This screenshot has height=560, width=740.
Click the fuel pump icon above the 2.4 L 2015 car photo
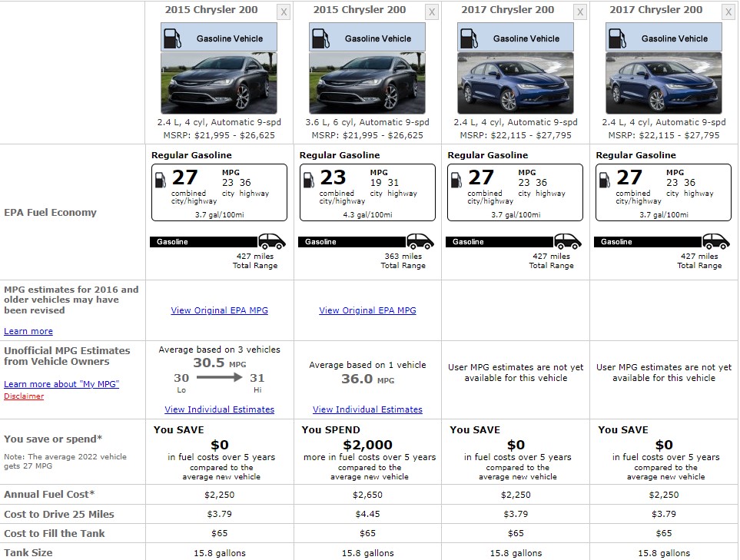click(172, 38)
